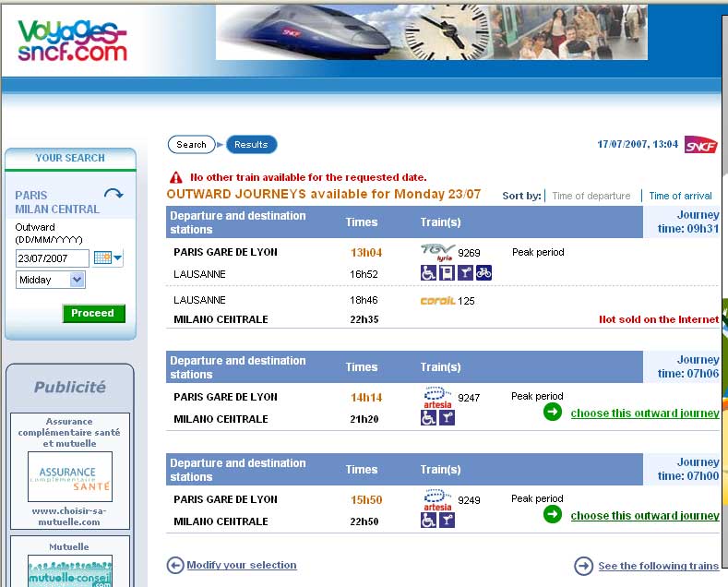This screenshot has height=587, width=728.
Task: Click the bar service icon for train 9247
Action: coord(447,418)
